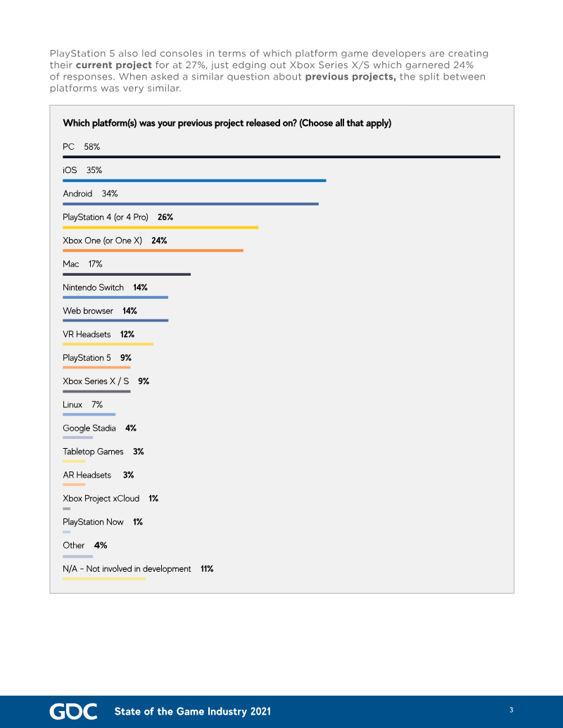Select the VR Headsets yellow bar

pyautogui.click(x=108, y=344)
